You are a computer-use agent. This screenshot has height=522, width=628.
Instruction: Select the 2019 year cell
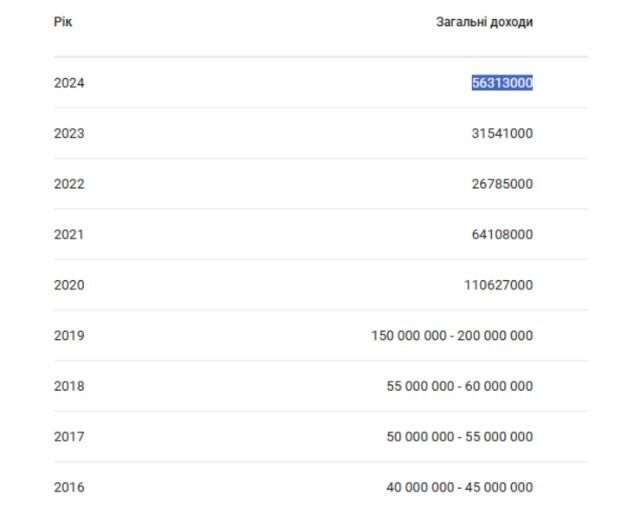pyautogui.click(x=69, y=336)
